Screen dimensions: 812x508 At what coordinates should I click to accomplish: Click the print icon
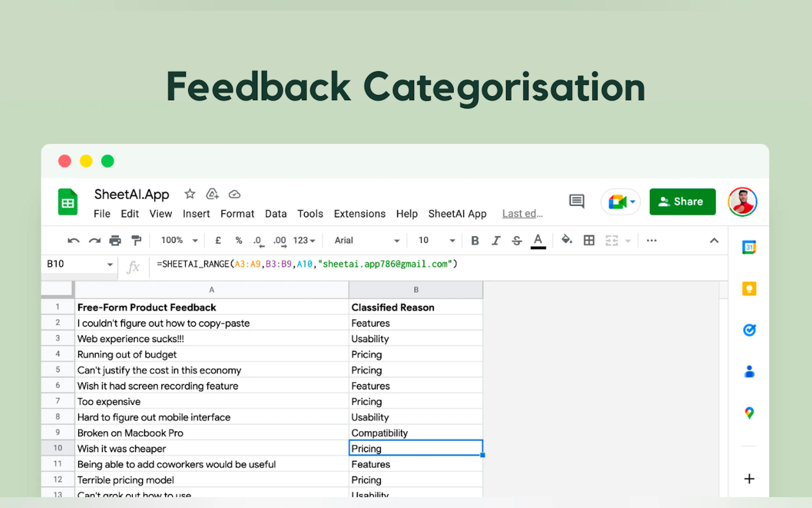115,241
